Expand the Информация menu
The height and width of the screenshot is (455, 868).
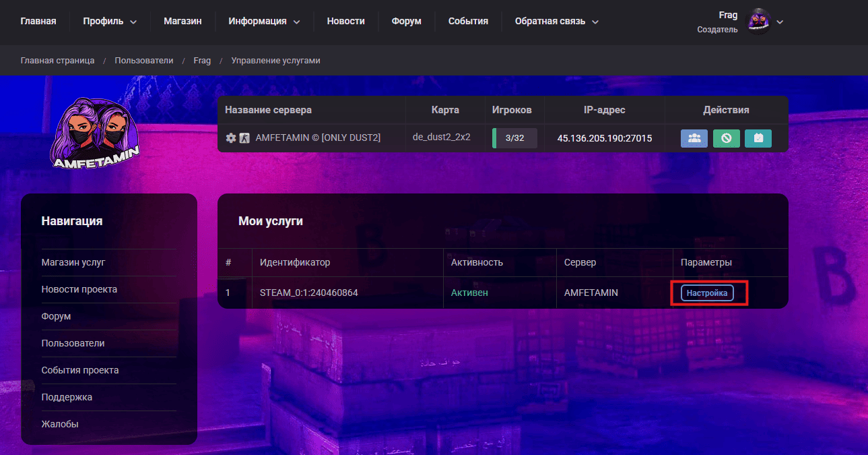(x=264, y=21)
